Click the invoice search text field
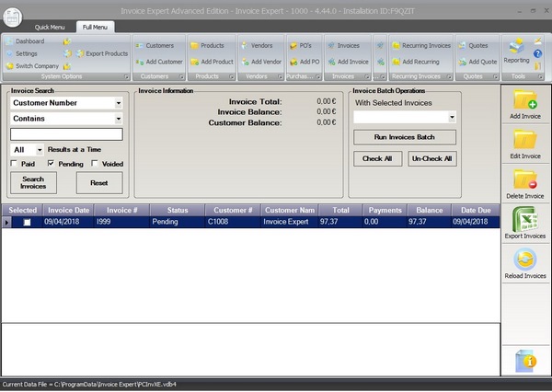 coord(66,134)
